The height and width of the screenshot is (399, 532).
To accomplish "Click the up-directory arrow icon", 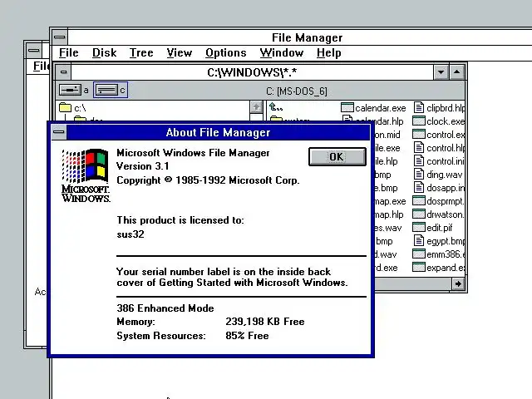I will 276,107.
